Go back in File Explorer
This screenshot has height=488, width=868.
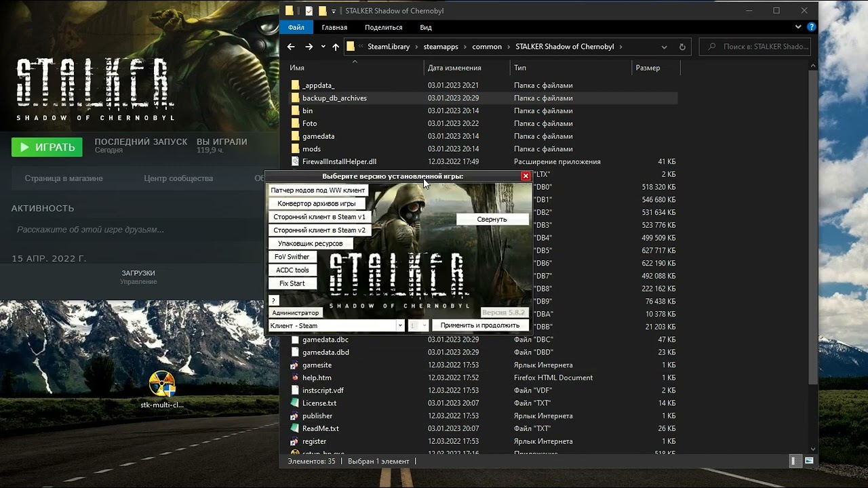[x=291, y=47]
